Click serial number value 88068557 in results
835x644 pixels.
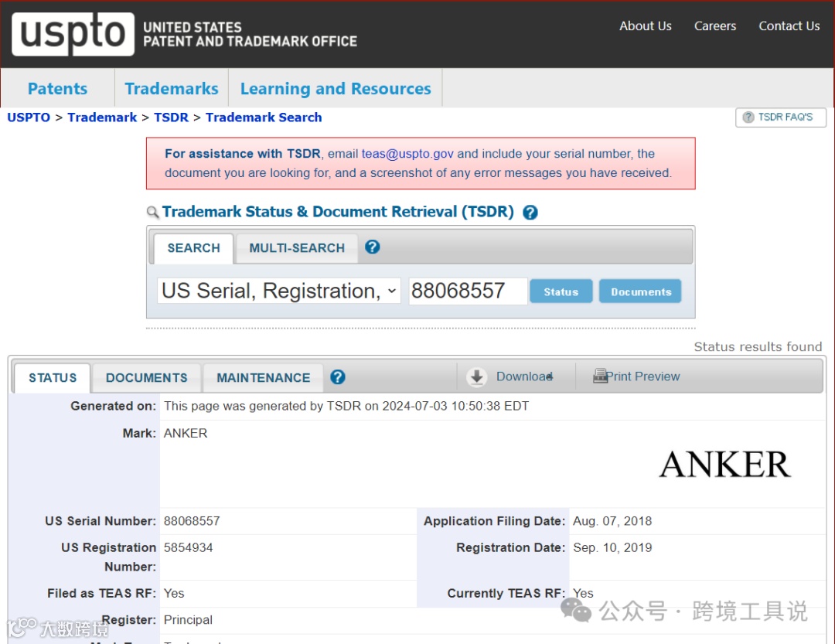coord(192,521)
